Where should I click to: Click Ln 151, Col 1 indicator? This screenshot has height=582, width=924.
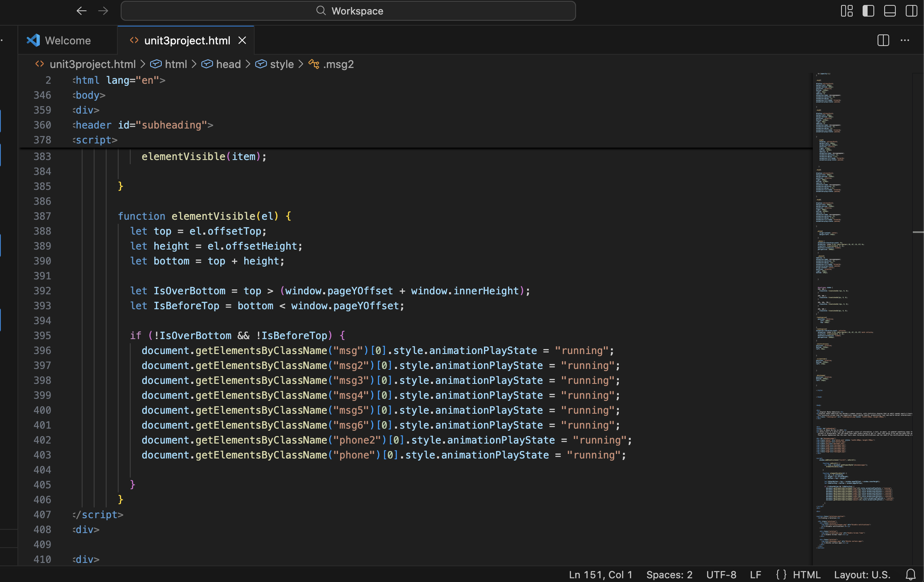pyautogui.click(x=600, y=575)
